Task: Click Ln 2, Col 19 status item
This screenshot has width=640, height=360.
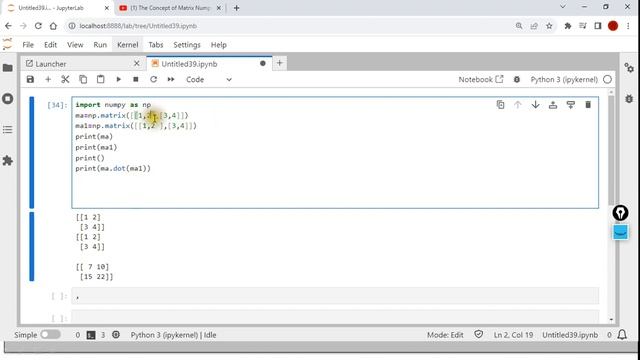Action: 513,335
